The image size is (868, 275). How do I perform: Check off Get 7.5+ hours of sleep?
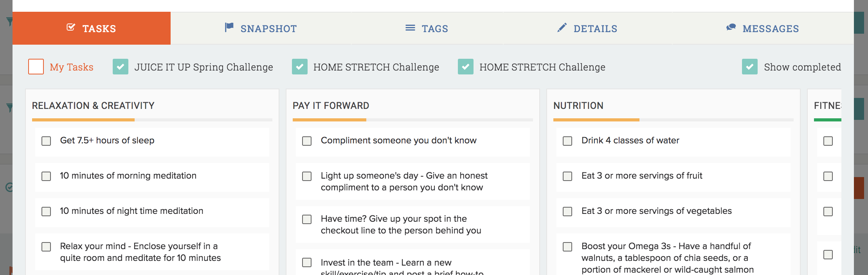(46, 141)
